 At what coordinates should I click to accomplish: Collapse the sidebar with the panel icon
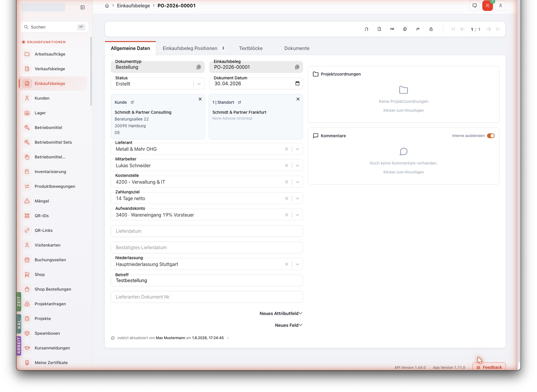83,7
